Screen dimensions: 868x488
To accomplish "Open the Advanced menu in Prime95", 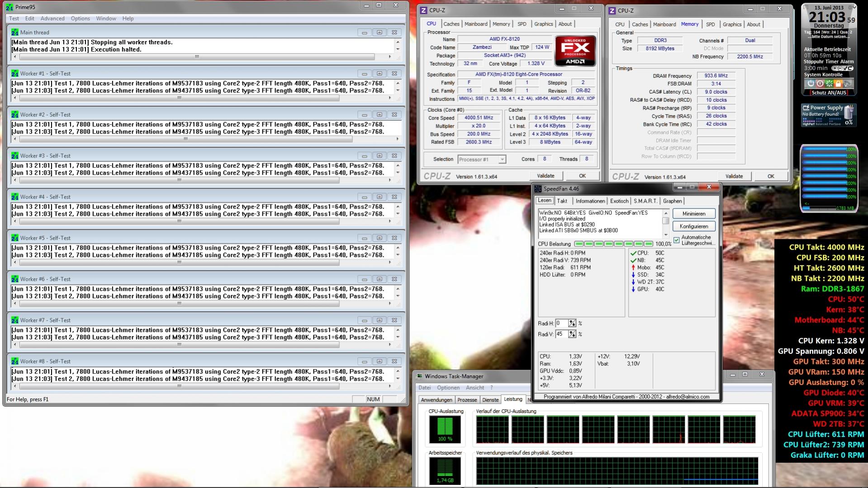I will click(x=52, y=19).
